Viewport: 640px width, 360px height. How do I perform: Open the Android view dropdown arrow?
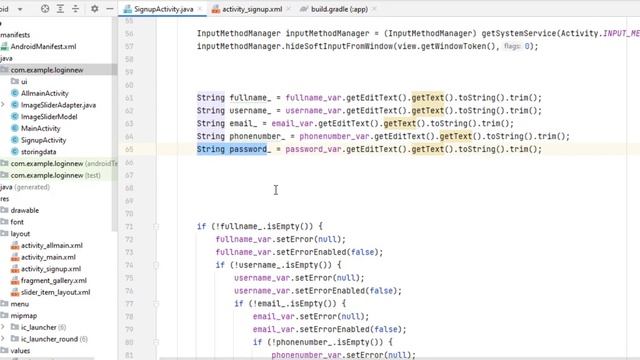tap(20, 9)
